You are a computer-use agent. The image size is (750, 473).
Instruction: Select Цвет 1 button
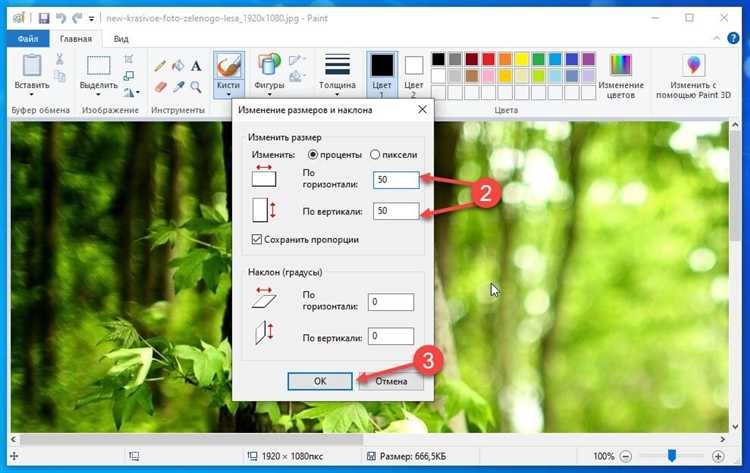(382, 75)
